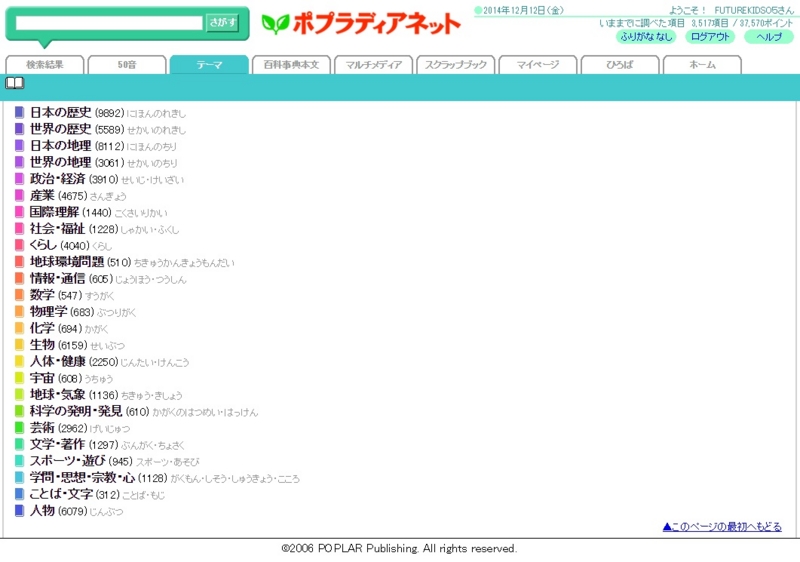The image size is (800, 562).
Task: Open the ひろば tab
Action: click(620, 65)
